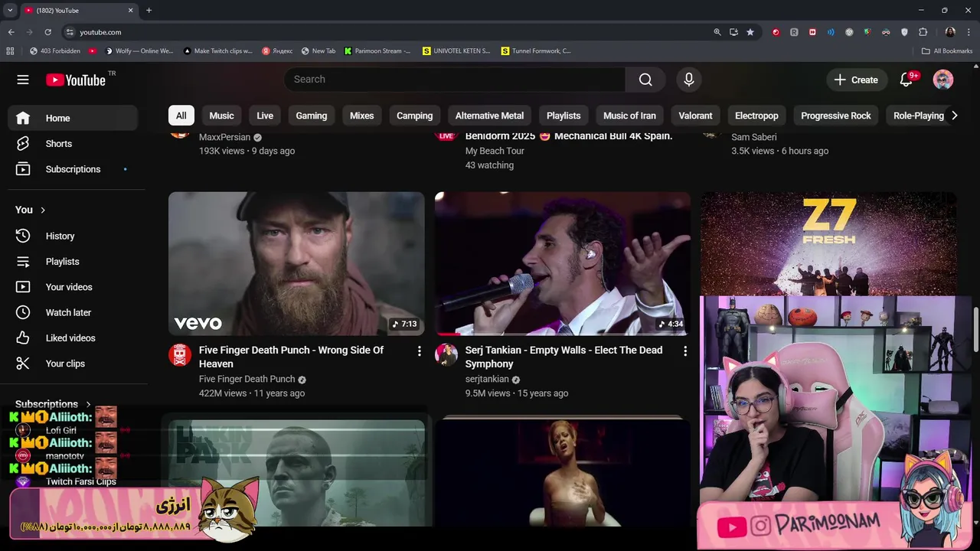
Task: Open 'Serj Tankian - Empty Walls' title link
Action: 563,357
